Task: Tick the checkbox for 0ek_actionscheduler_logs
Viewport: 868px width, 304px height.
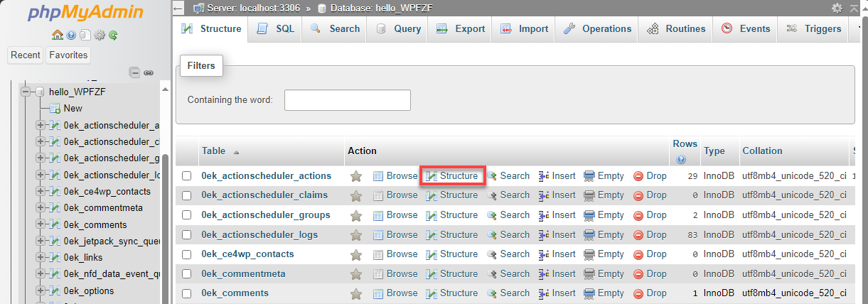Action: (x=186, y=235)
